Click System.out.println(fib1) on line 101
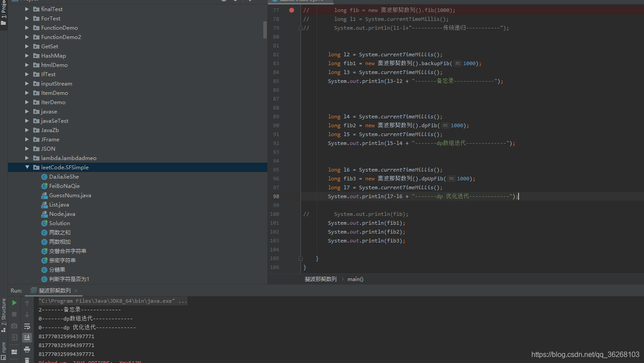644x363 pixels. click(367, 223)
